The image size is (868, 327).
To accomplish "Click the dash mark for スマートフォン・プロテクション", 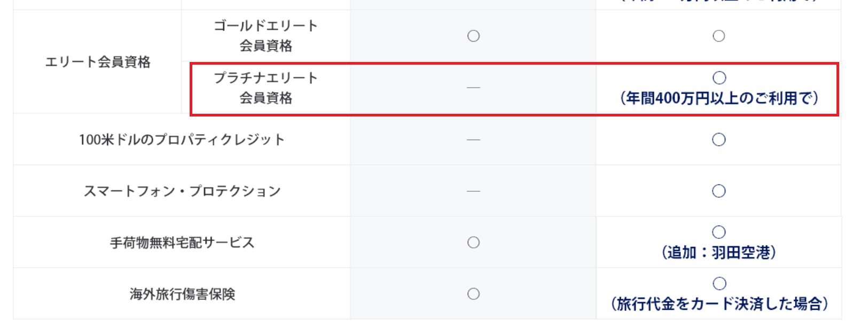I will coord(473,191).
